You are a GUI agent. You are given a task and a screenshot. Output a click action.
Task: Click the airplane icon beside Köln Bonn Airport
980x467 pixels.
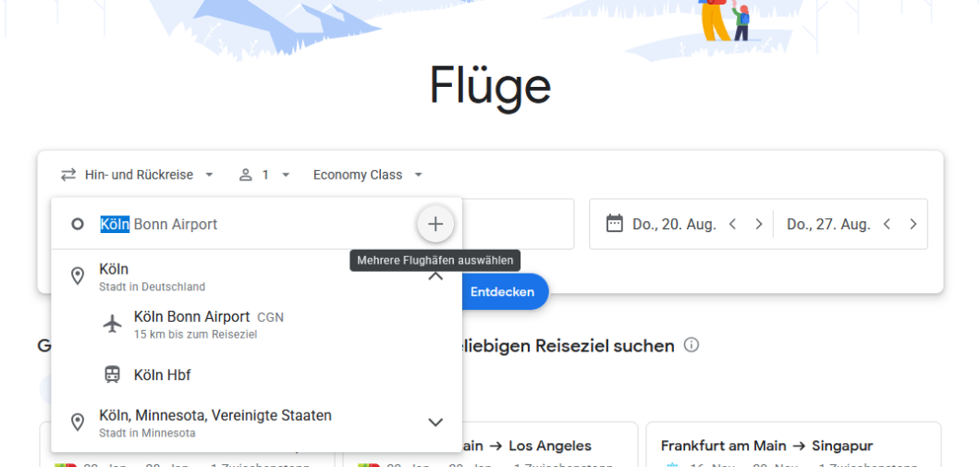coord(113,324)
